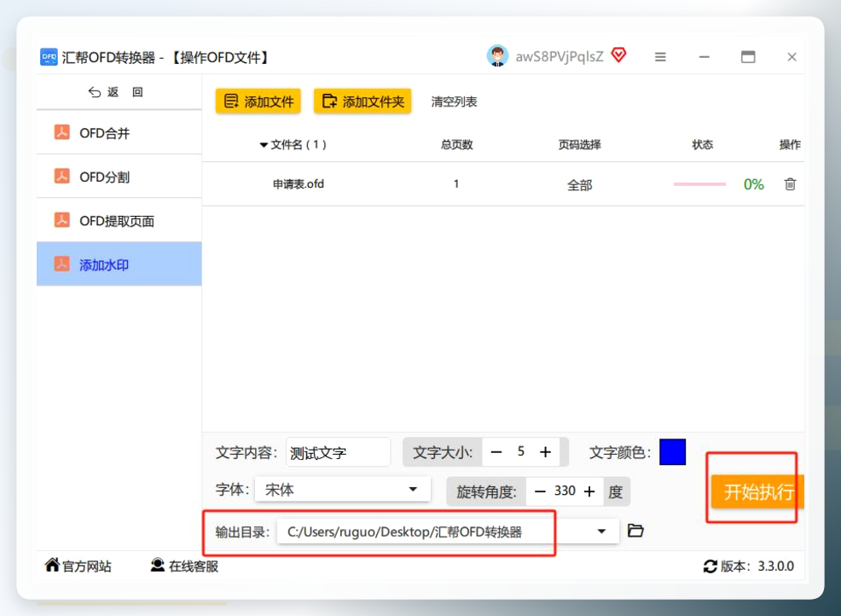
Task: Sort by the 文件名 column header arrow
Action: pyautogui.click(x=264, y=145)
